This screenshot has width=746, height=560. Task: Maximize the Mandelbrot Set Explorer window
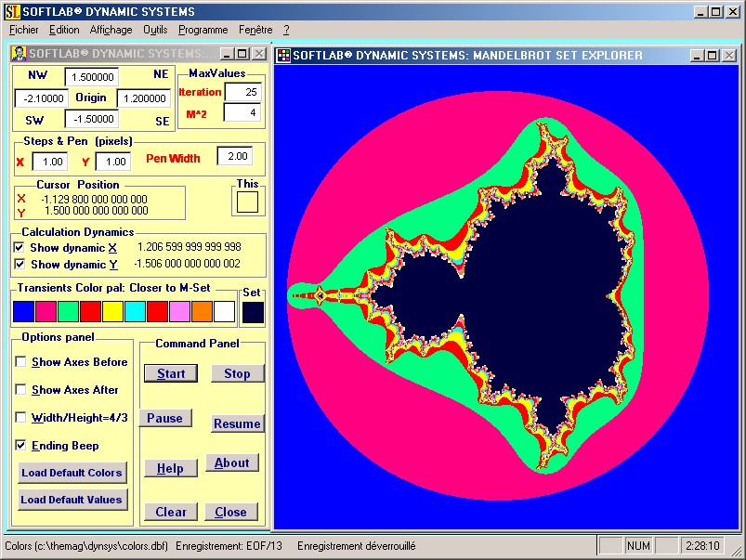pyautogui.click(x=713, y=56)
